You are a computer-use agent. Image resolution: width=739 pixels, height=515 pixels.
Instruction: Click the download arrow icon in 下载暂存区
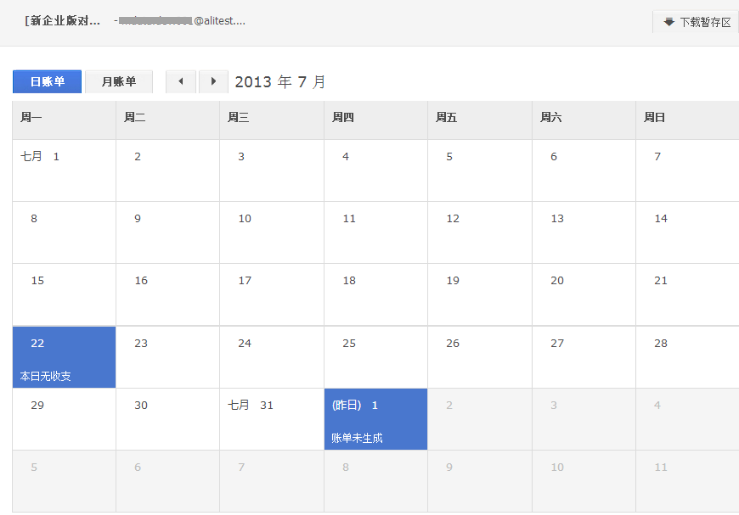coord(669,22)
